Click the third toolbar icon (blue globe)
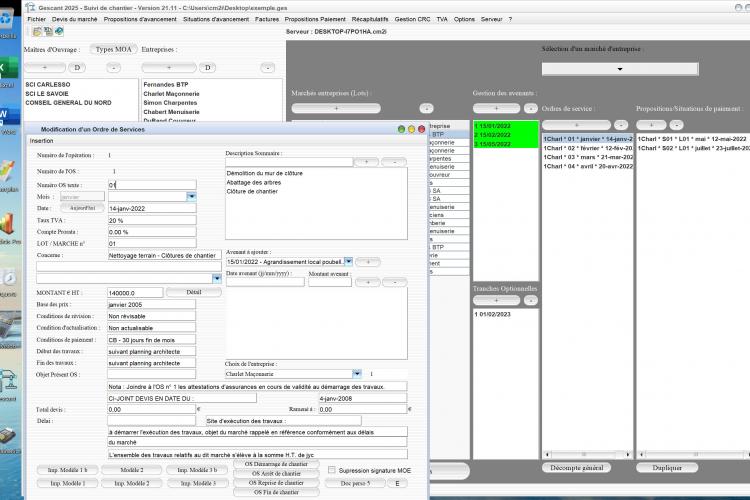The image size is (750, 500). pyautogui.click(x=59, y=32)
